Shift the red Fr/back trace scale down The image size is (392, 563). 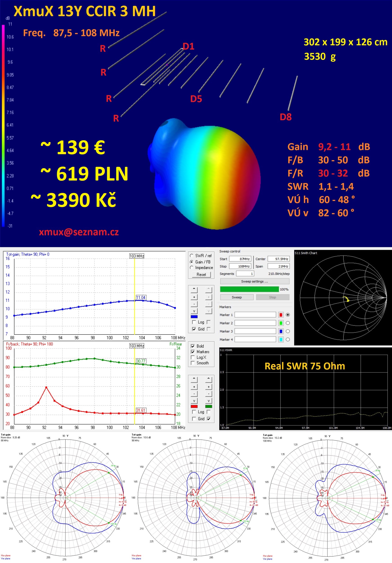point(194,401)
